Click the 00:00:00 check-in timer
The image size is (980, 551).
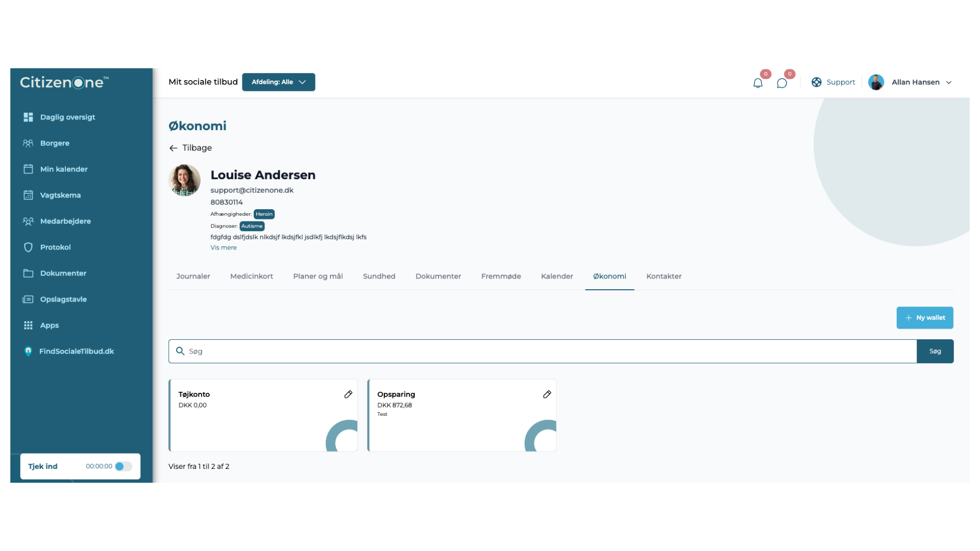point(99,466)
